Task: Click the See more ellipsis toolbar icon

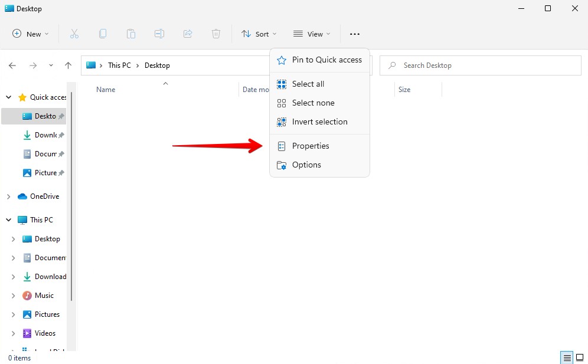Action: point(354,34)
